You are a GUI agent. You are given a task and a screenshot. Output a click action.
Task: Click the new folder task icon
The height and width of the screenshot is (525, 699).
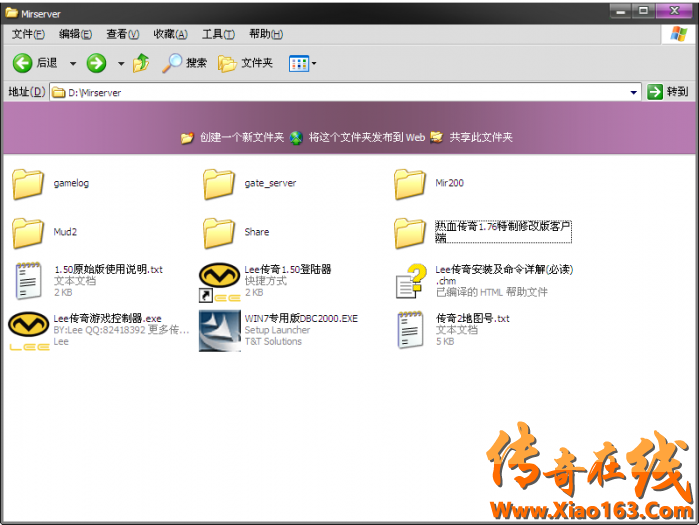187,138
